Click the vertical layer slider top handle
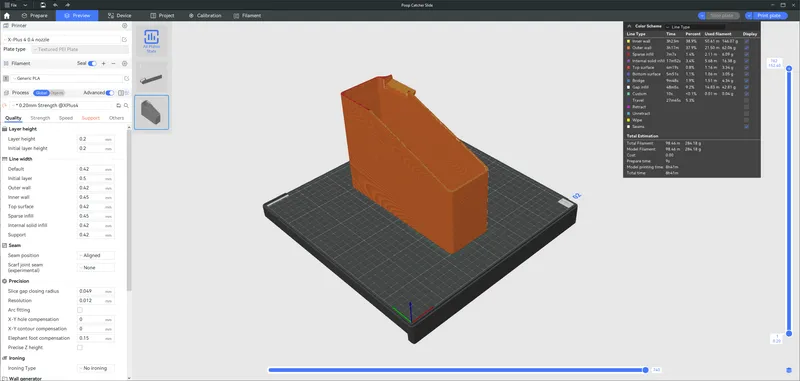This screenshot has width=800, height=381. point(789,68)
